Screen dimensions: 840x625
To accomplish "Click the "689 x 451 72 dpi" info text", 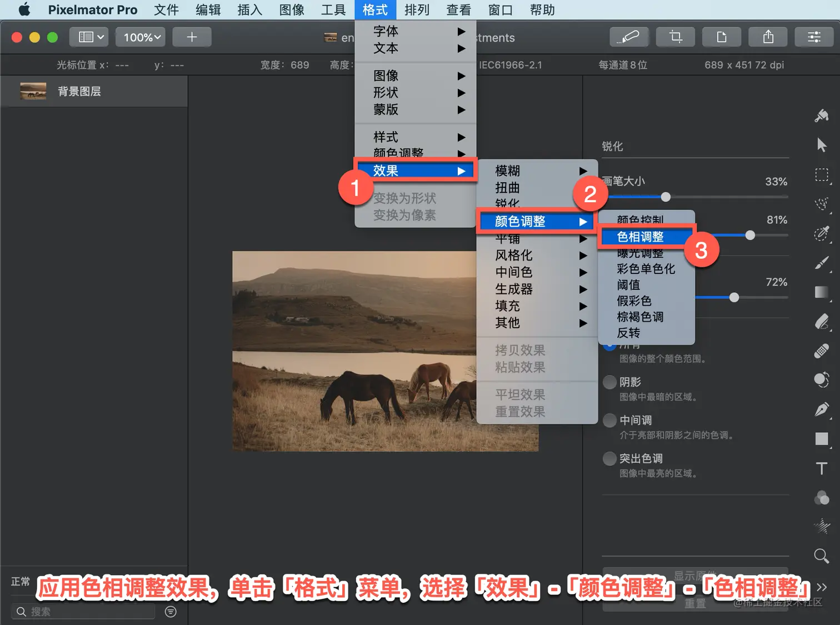I will [x=744, y=65].
